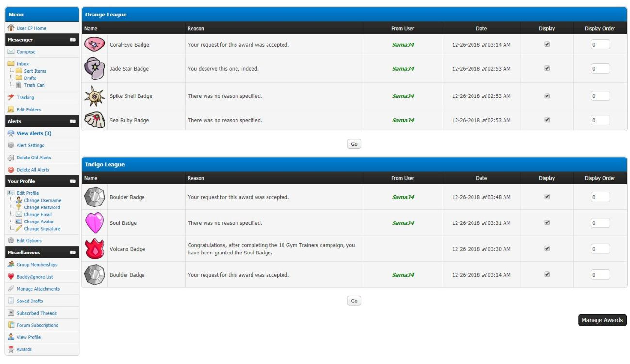630x364 pixels.
Task: Click the Compose envelope icon
Action: point(11,52)
